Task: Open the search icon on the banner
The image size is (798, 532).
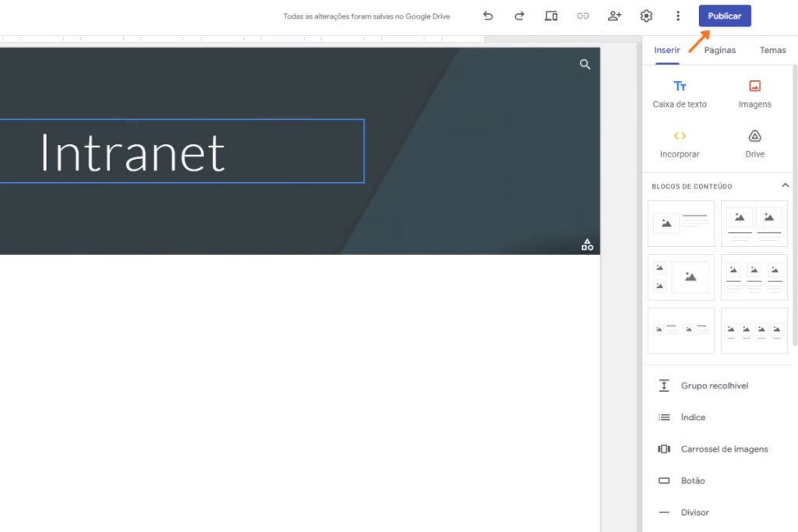Action: [x=585, y=65]
